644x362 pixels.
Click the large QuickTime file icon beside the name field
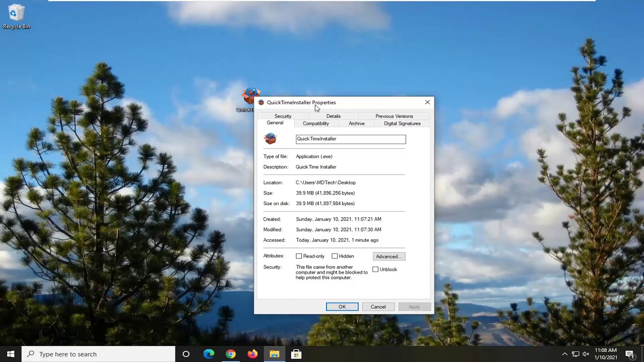[x=271, y=139]
